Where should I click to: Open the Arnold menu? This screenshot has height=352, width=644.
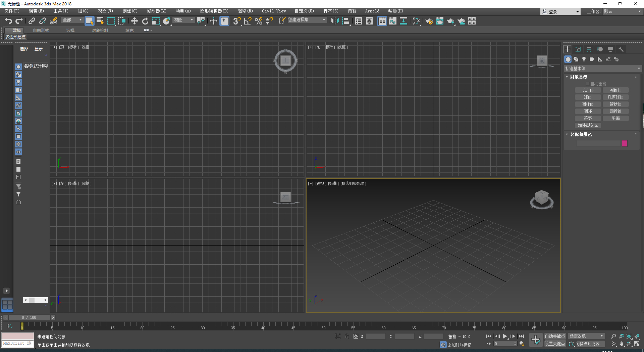point(372,11)
